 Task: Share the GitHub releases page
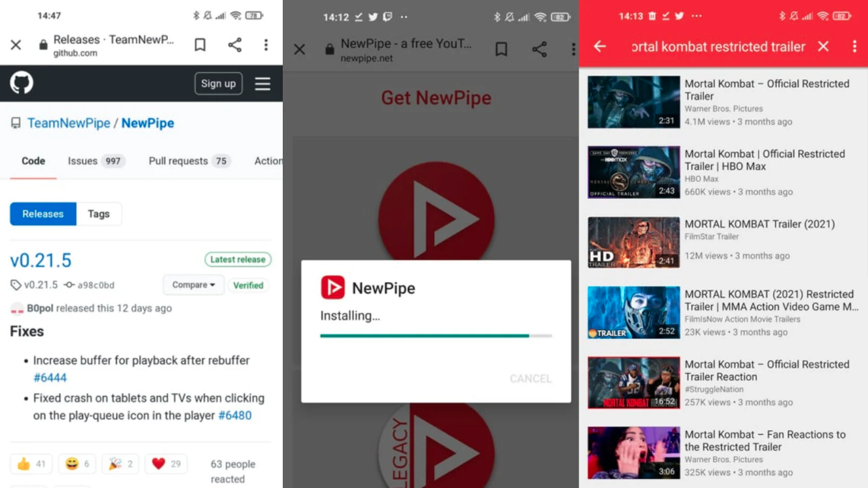point(235,45)
